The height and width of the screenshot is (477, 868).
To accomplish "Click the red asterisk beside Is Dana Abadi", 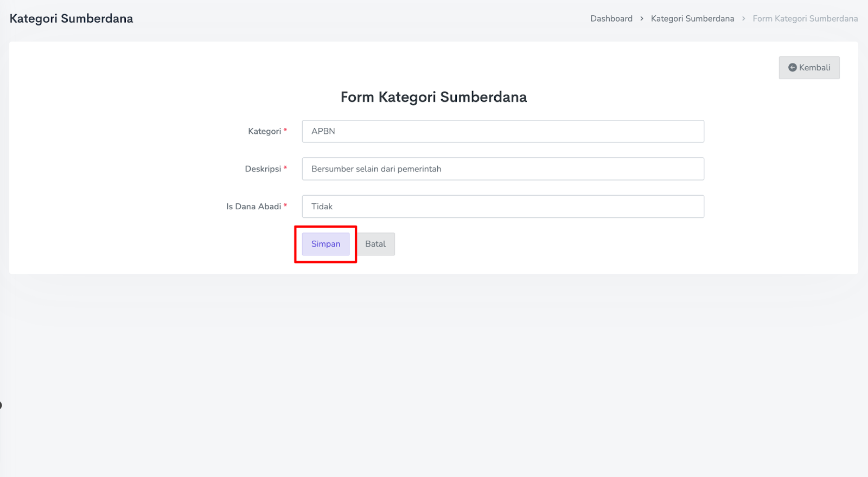I will tap(285, 205).
